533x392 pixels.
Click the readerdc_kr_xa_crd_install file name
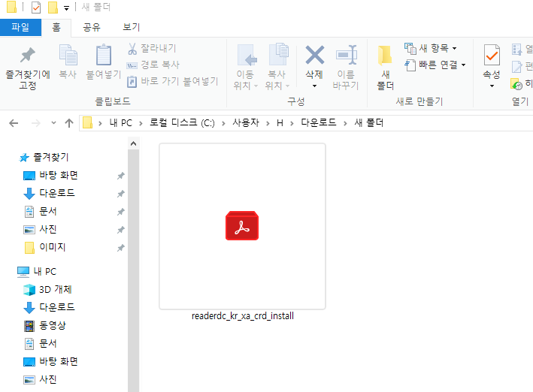pyautogui.click(x=242, y=316)
